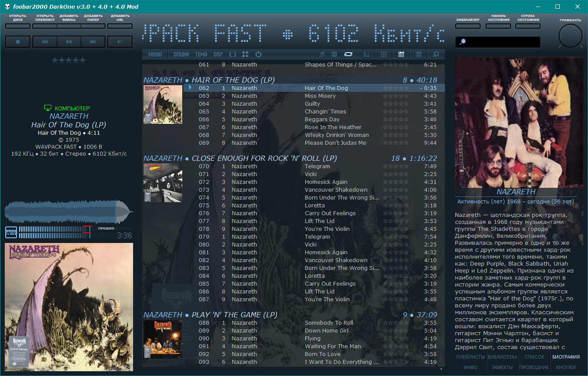Click the Добавить файлы button
The image size is (588, 376).
[x=69, y=26]
